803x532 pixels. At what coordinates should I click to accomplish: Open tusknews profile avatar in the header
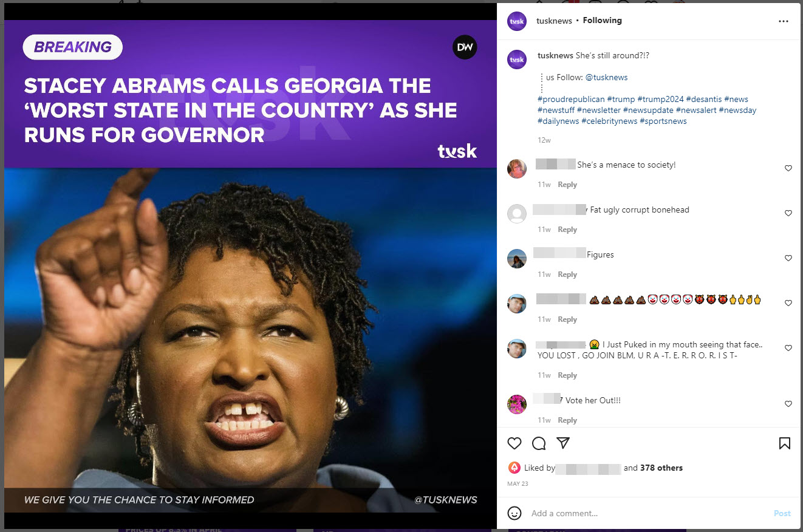coord(517,21)
